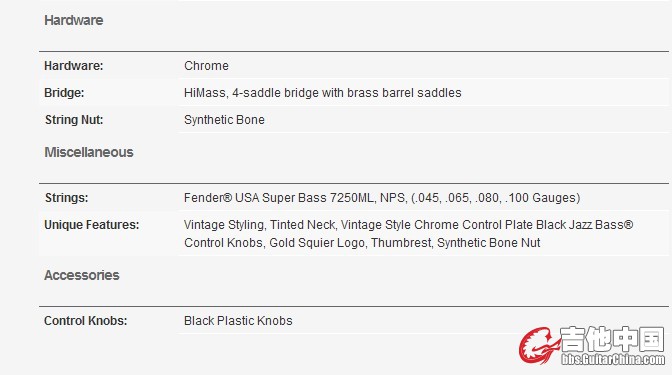The width and height of the screenshot is (672, 375).
Task: Click the Fender USA Super Bass 7250ML text
Action: tap(294, 198)
